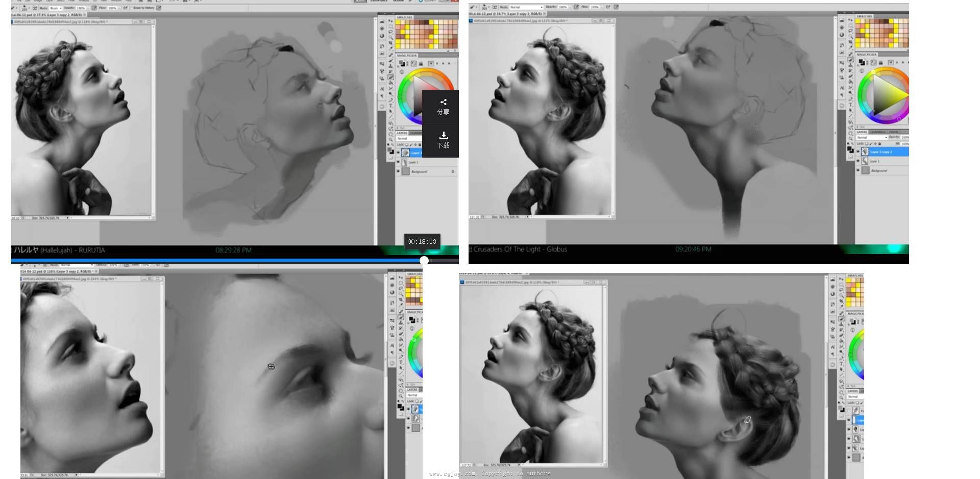Screen dimensions: 980x479
Task: Select Type tool in the Crusaders frame toolbox
Action: point(850,104)
